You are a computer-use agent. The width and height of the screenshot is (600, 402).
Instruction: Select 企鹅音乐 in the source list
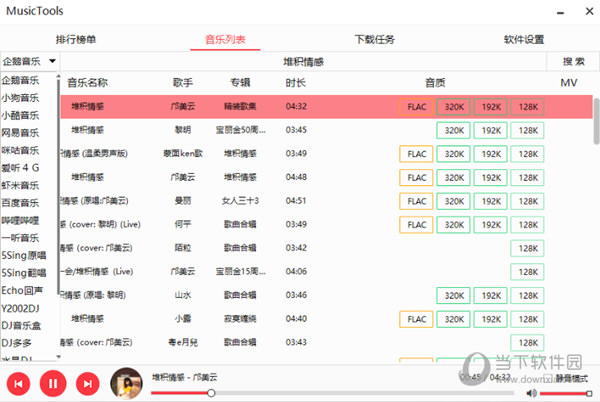pos(20,80)
